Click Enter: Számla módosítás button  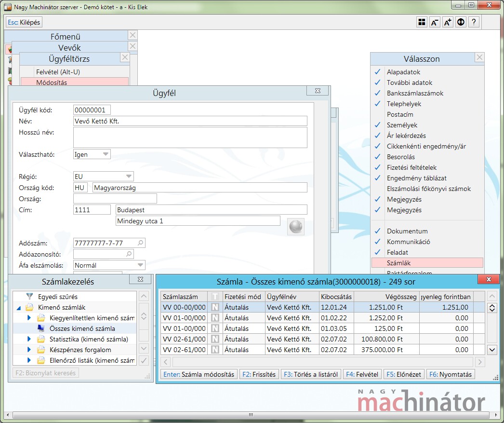point(199,374)
